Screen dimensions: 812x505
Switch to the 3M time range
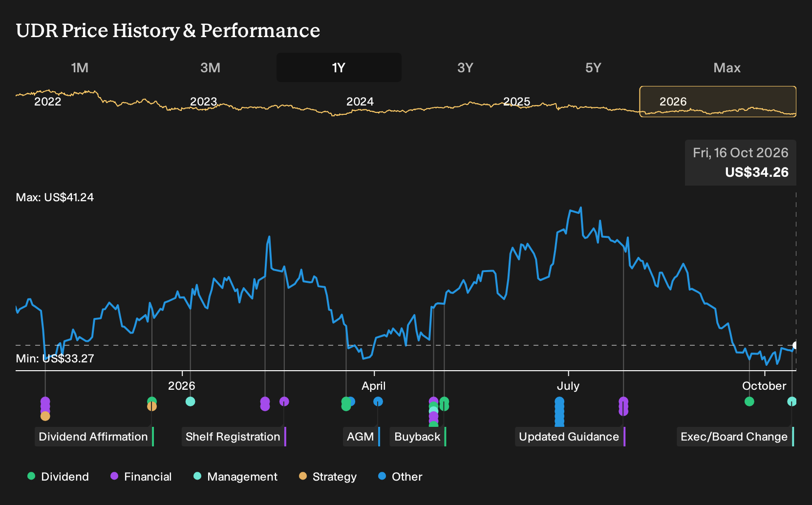[210, 67]
